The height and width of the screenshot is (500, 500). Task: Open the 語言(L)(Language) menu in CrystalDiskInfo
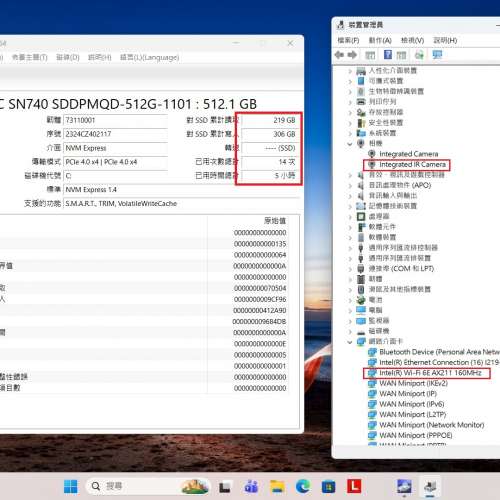[149, 57]
